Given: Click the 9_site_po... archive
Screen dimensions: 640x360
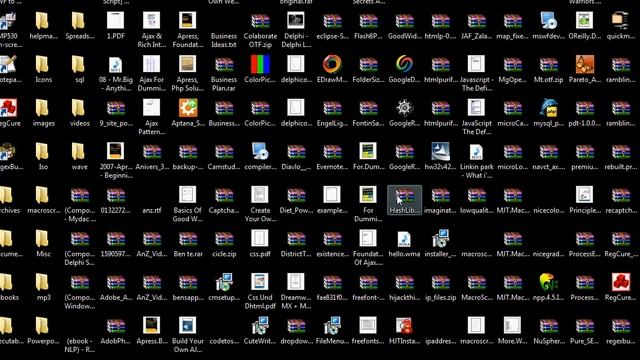Looking at the screenshot, I should (116, 108).
